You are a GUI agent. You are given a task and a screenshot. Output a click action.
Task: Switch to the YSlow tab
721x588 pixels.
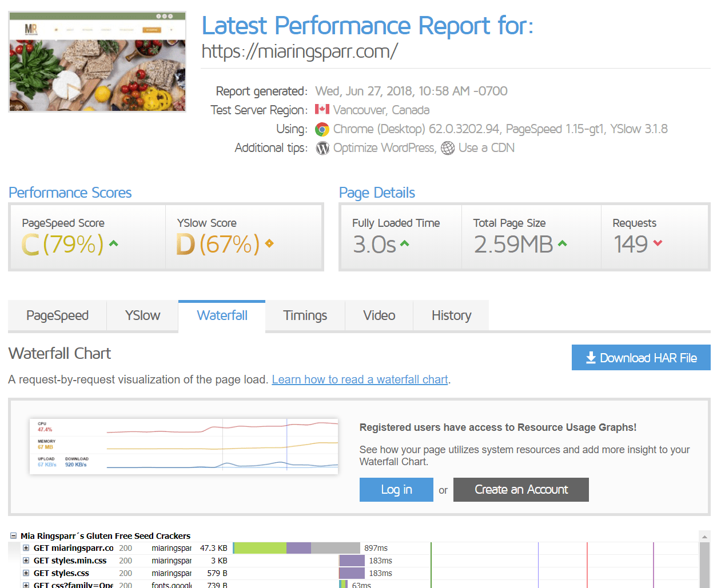tap(142, 315)
